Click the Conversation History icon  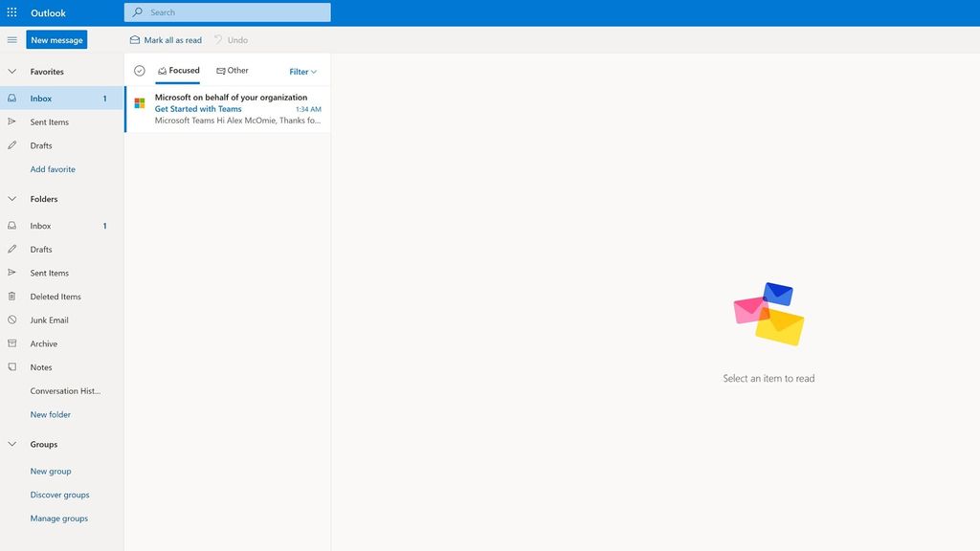tap(11, 389)
